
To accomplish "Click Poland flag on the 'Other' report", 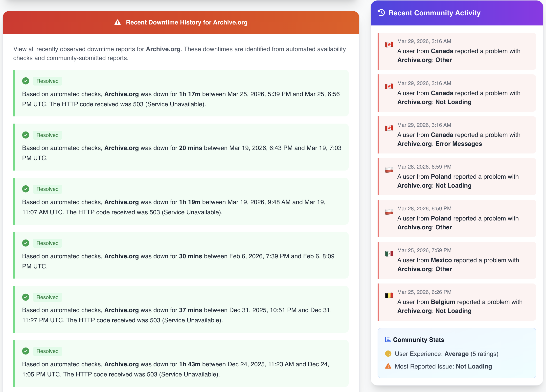I will [389, 212].
